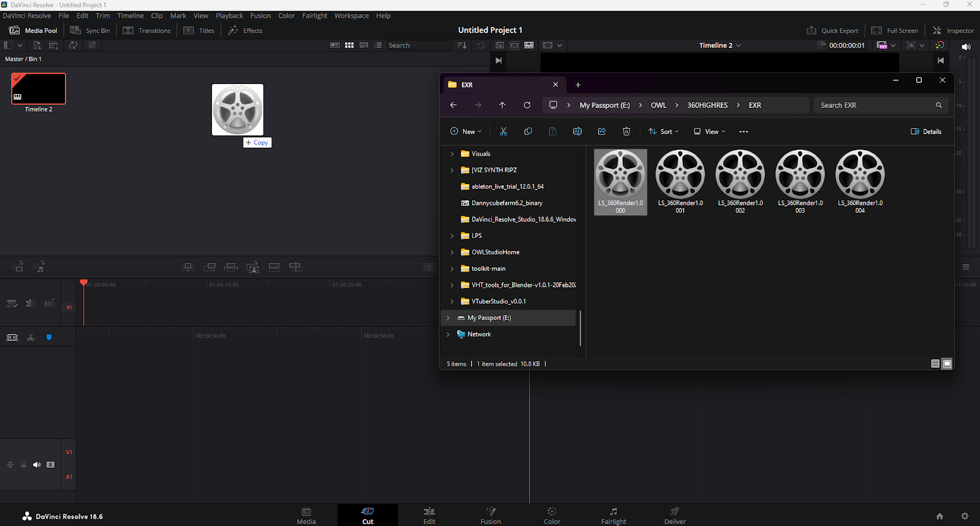Viewport: 980px width, 526px height.
Task: Open the Effects panel
Action: click(245, 31)
